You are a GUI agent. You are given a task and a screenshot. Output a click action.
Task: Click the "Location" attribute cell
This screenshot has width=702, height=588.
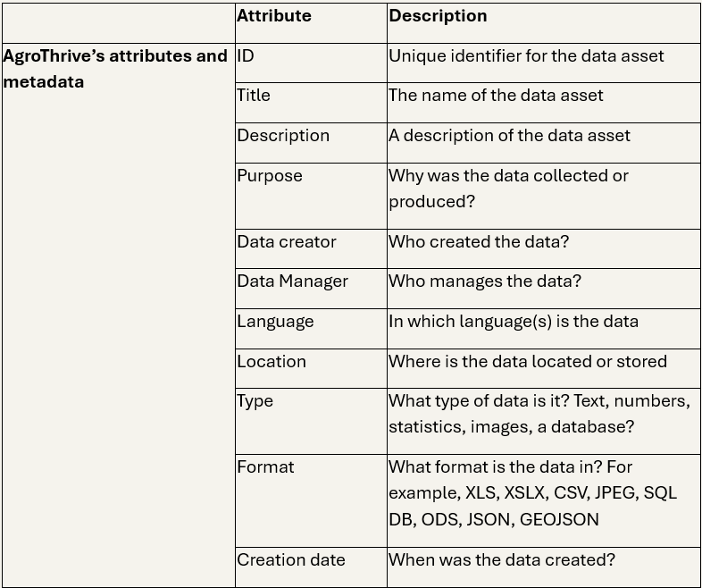tap(272, 362)
